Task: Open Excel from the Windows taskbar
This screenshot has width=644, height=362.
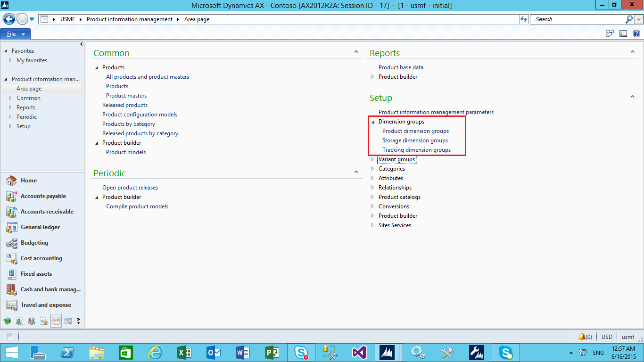Action: coord(183,352)
